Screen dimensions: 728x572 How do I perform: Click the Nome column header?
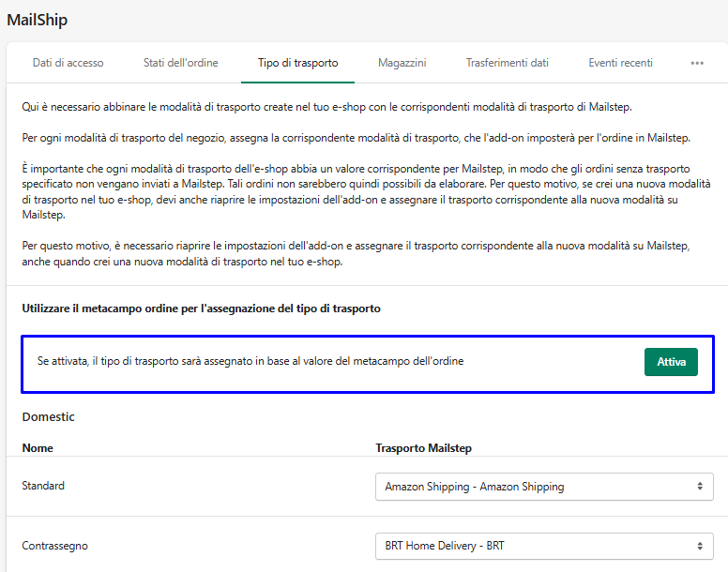38,448
